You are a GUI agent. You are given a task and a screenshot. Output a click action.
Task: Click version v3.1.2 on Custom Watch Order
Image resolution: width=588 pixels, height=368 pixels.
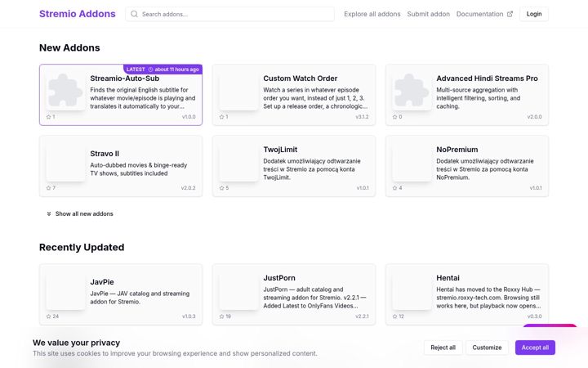tap(362, 117)
